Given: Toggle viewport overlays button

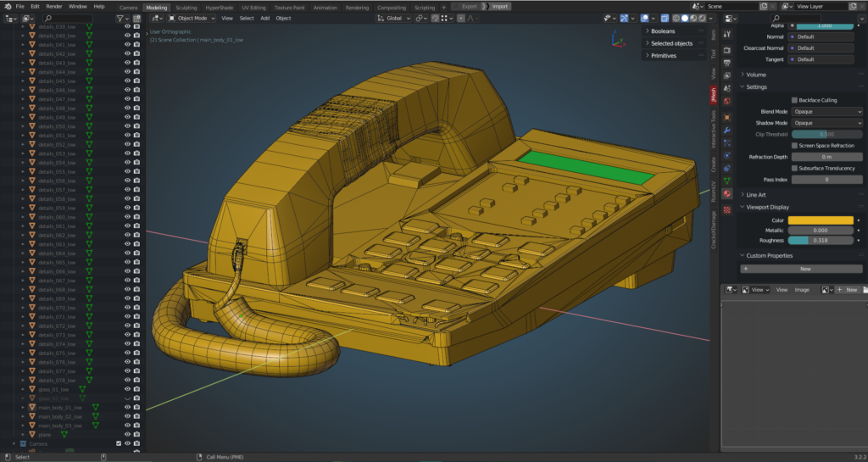Looking at the screenshot, I should click(x=644, y=19).
